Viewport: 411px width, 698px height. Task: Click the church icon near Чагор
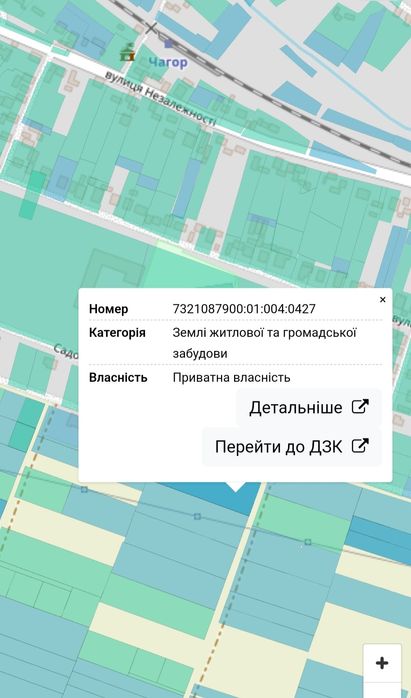[127, 52]
